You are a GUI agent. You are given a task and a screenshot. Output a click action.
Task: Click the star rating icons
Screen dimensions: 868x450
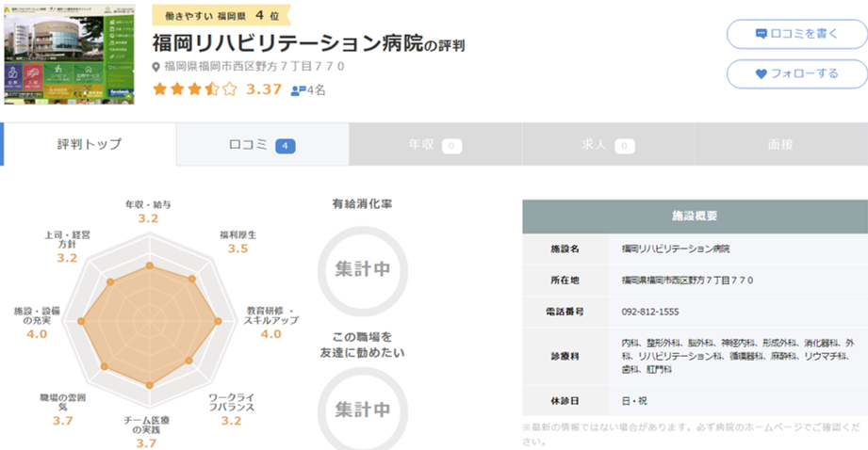coord(195,89)
